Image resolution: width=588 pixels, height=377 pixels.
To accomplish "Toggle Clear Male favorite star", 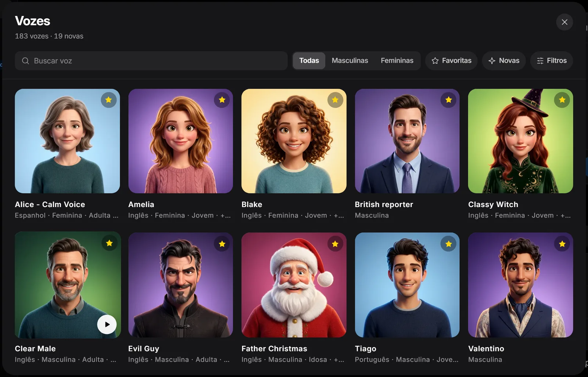I will pos(110,243).
